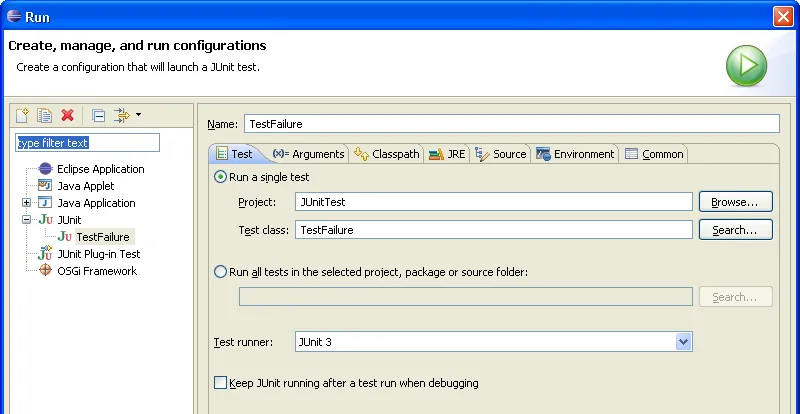The image size is (800, 414).
Task: Open the filter launch configurations icon
Action: pos(122,115)
